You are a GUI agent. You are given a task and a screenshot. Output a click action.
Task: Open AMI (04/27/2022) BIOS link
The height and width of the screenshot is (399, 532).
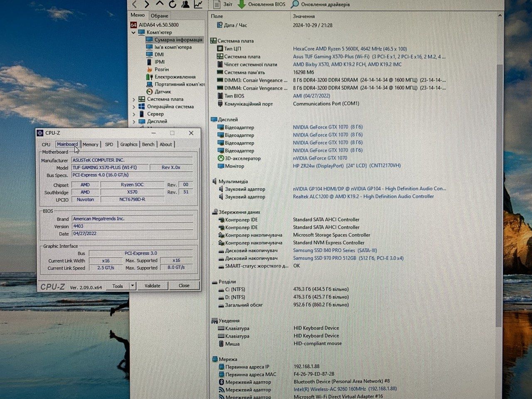click(x=311, y=96)
